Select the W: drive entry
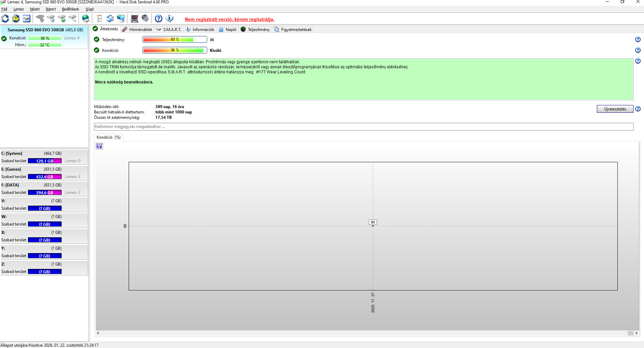Screen dimensions: 644x348 click(44, 220)
